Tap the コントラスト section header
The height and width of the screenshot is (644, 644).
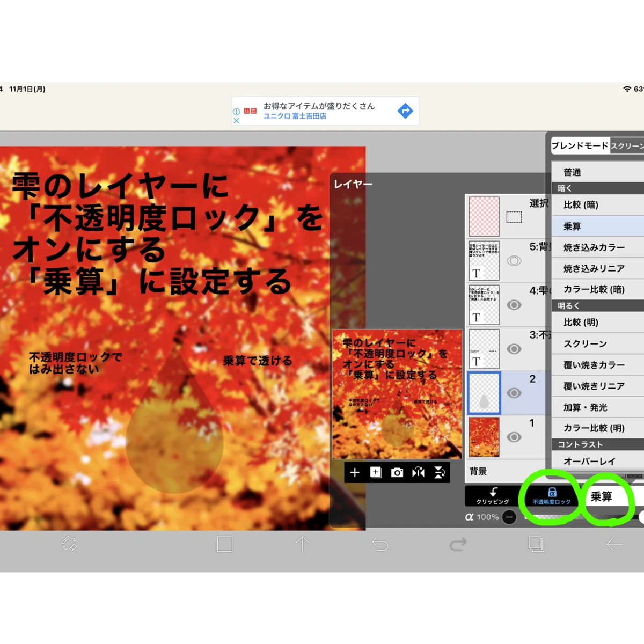pyautogui.click(x=598, y=444)
